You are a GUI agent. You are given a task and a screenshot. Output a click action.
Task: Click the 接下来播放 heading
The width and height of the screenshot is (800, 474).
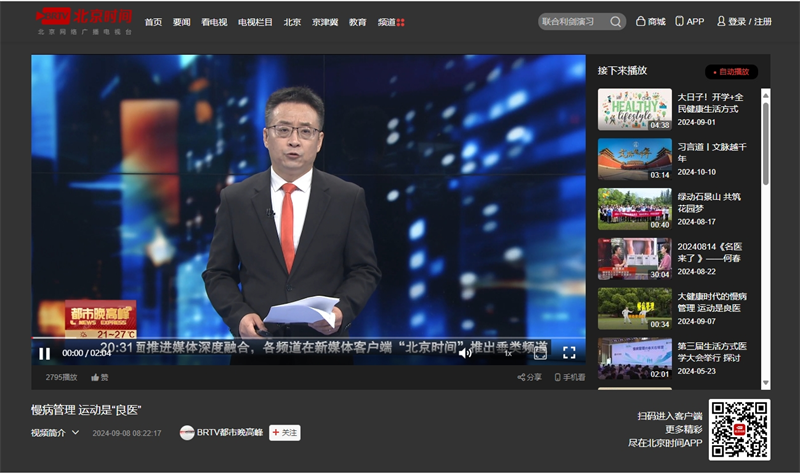coord(622,70)
